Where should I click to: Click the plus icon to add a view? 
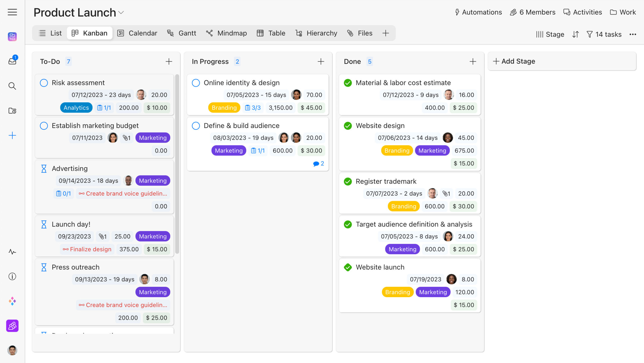[x=385, y=33]
